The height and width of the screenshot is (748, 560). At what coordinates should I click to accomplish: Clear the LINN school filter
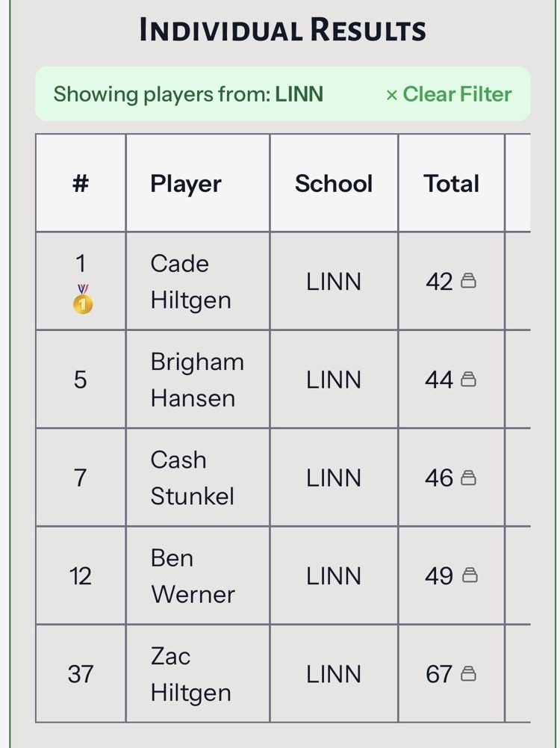449,94
